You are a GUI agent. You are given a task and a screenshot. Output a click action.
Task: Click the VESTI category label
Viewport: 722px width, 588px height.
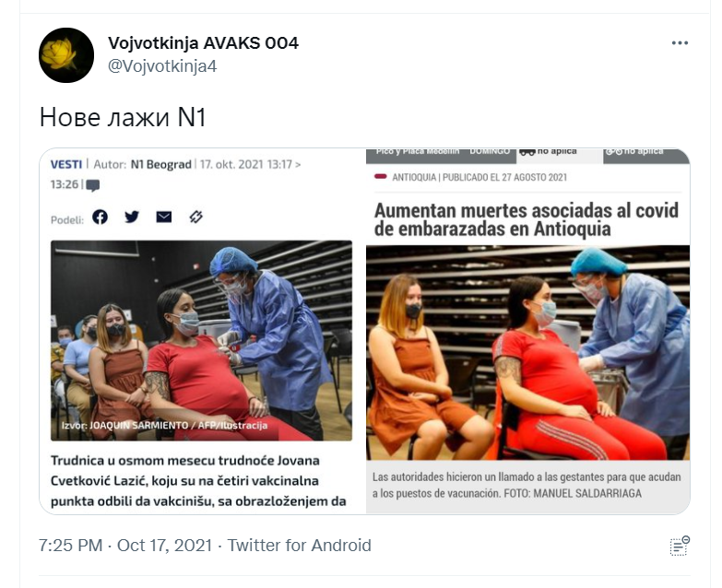click(66, 164)
